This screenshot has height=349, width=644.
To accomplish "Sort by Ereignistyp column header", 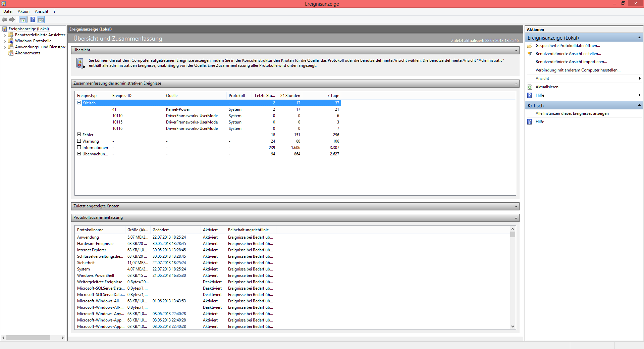I will click(x=93, y=96).
